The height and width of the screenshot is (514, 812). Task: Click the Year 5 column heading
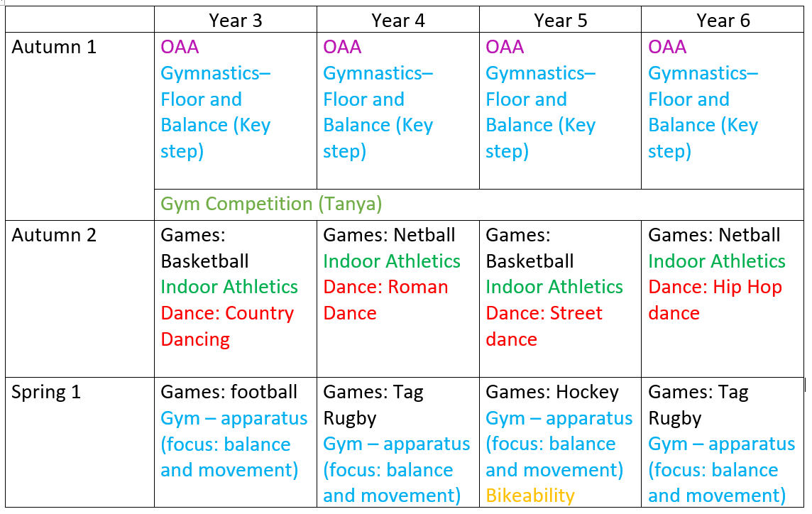[560, 21]
